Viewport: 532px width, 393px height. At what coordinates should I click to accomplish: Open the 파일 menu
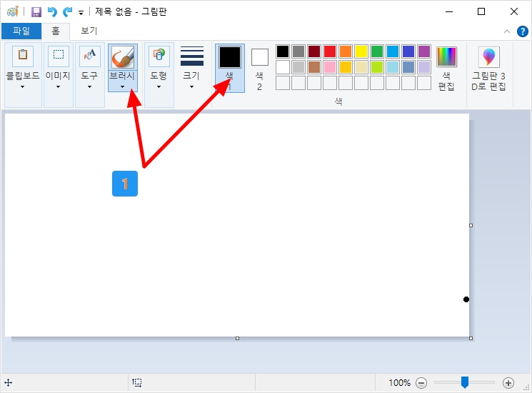pos(21,31)
